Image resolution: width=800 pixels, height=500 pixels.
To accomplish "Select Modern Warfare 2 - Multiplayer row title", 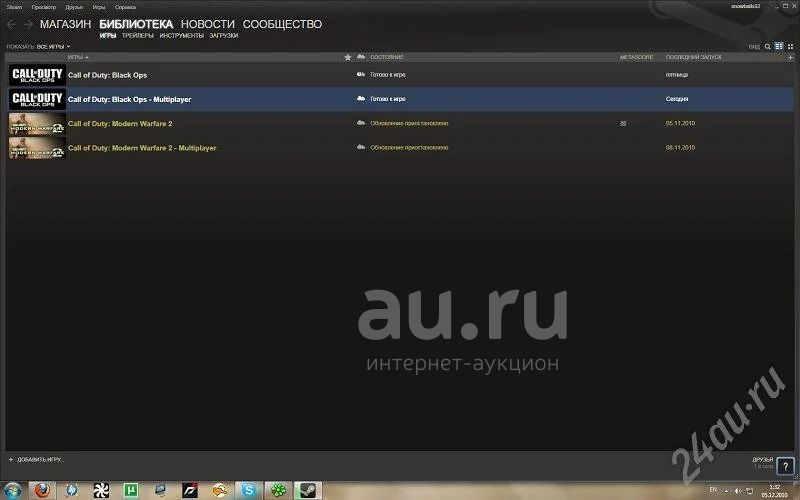I will pos(142,148).
